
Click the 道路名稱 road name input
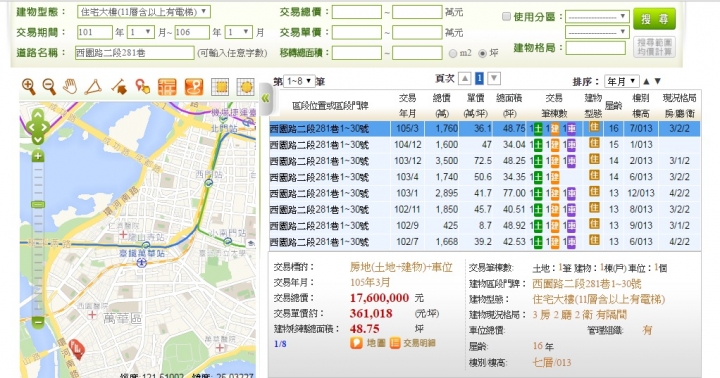[x=135, y=53]
